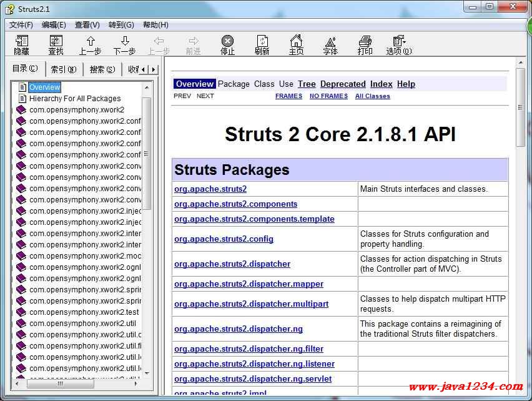The height and width of the screenshot is (401, 532).
Task: Open the 文件(F) menu
Action: 21,25
